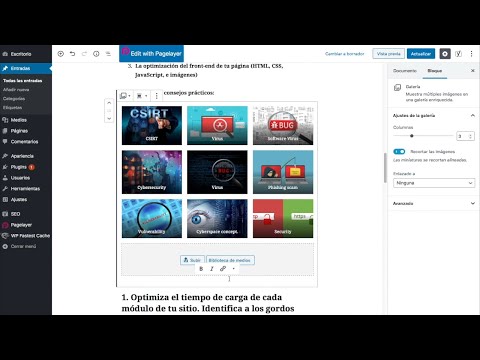Move gallery block down
The width and height of the screenshot is (480, 360).
tap(109, 118)
